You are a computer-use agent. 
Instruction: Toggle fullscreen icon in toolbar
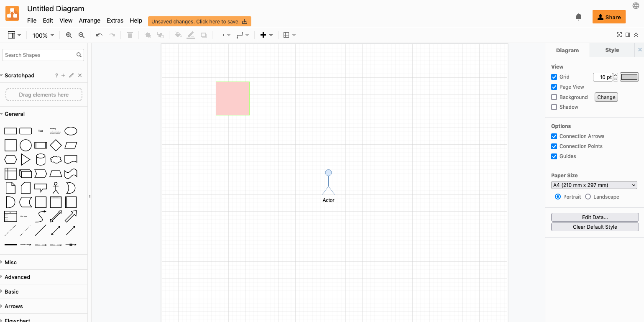pyautogui.click(x=619, y=35)
